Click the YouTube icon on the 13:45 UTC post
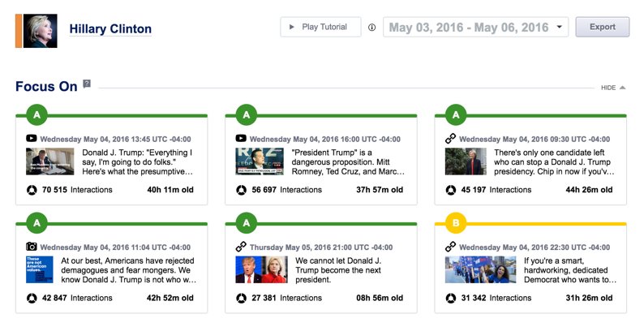Viewport: 644px width, 327px height. click(x=31, y=139)
